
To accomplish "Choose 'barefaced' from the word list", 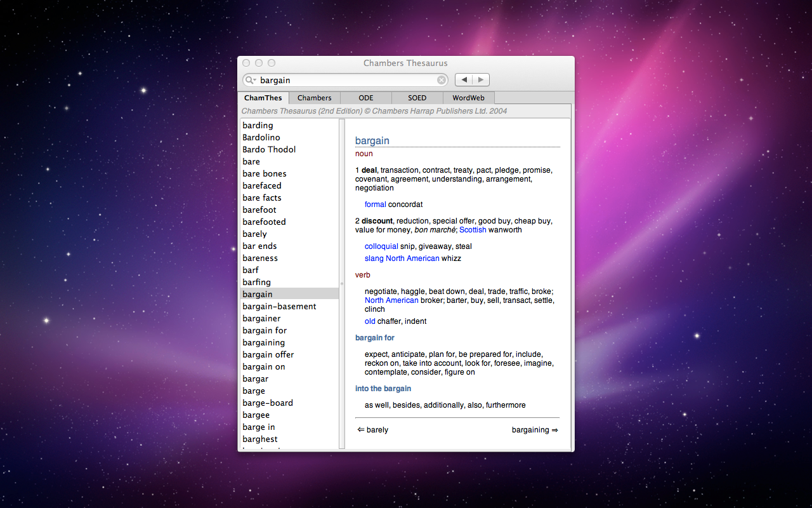I will (x=261, y=185).
